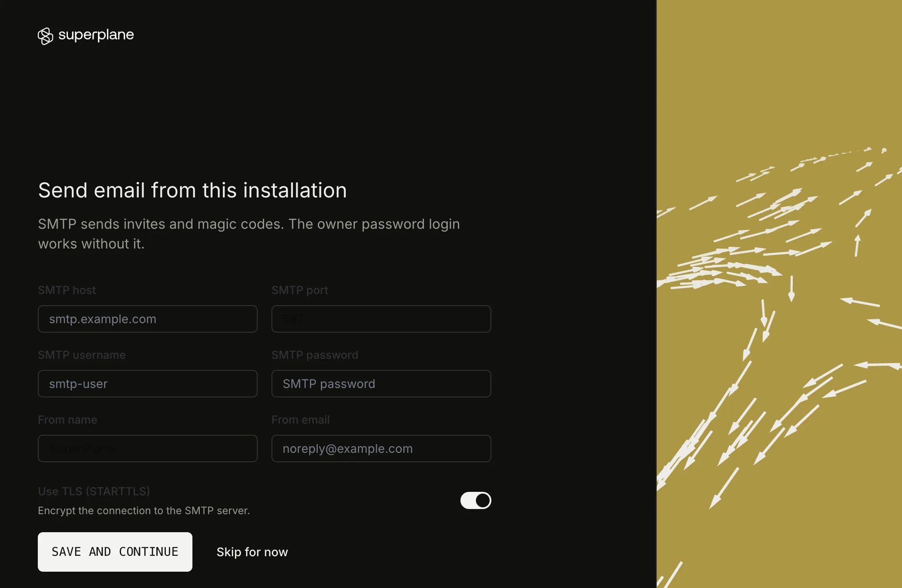902x588 pixels.
Task: Click into the From name field
Action: coord(147,449)
